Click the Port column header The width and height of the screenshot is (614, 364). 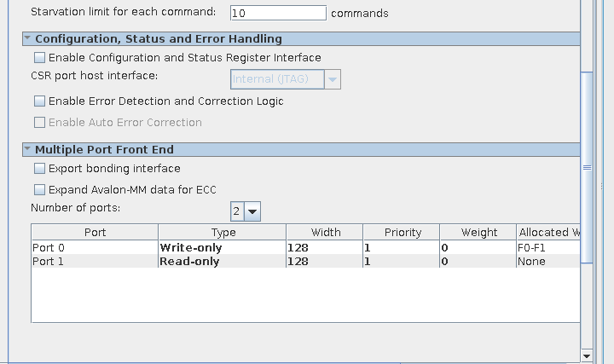95,232
